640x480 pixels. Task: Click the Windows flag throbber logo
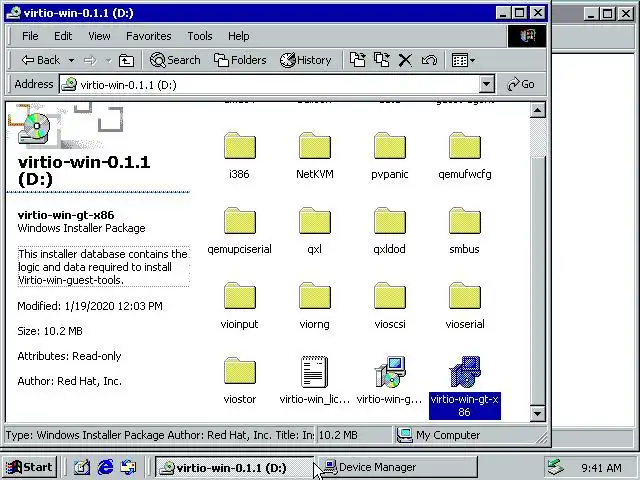527,36
